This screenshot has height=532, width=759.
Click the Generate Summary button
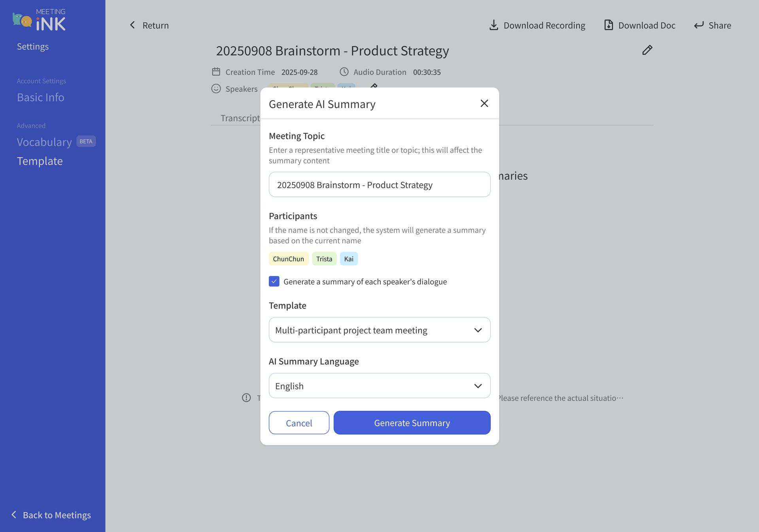412,423
